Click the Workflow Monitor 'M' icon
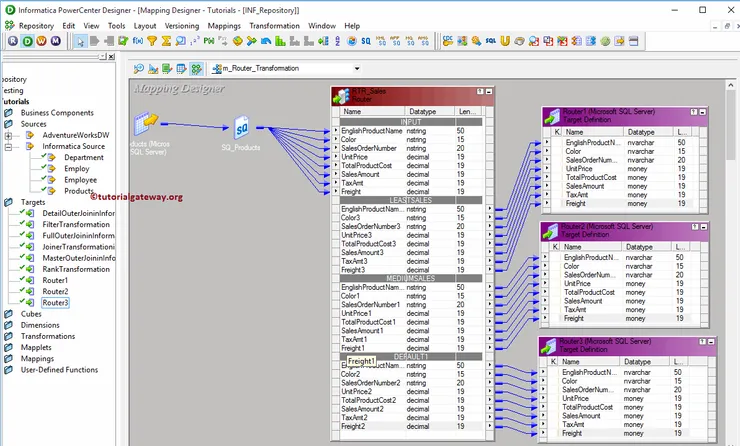 click(x=55, y=41)
